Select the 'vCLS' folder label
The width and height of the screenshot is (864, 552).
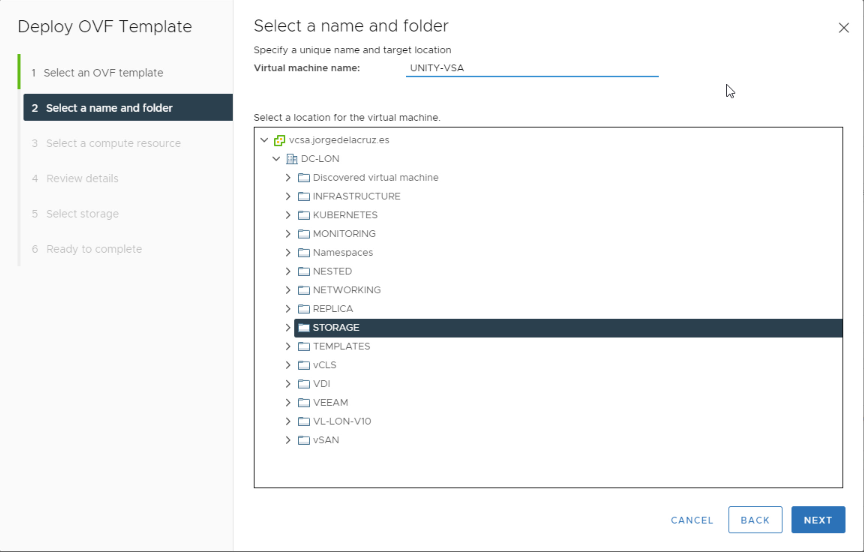[x=325, y=365]
